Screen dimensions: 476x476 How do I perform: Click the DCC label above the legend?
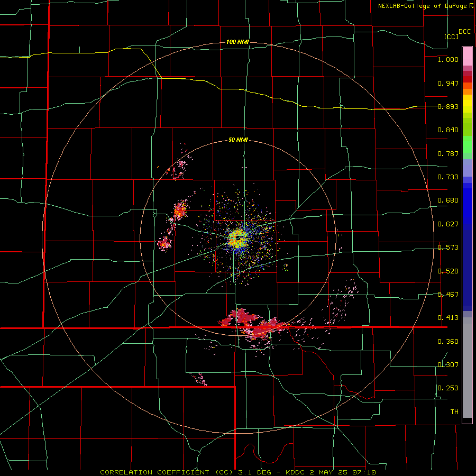(x=464, y=32)
